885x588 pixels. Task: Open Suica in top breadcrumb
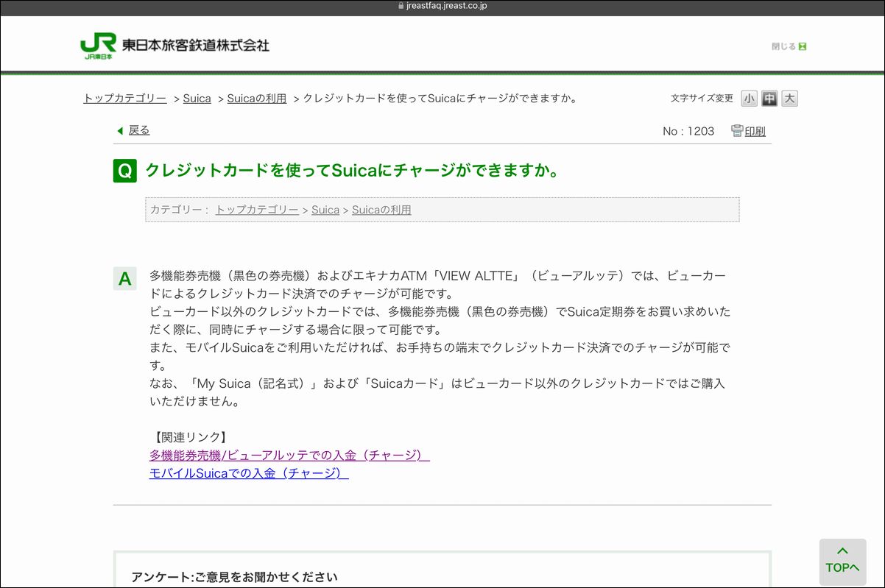(x=197, y=99)
